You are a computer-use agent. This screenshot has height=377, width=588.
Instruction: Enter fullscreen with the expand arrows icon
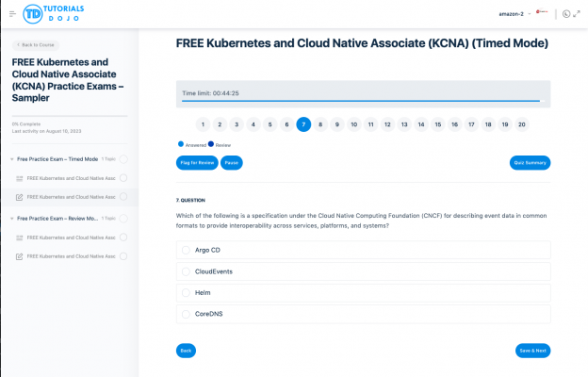[578, 14]
